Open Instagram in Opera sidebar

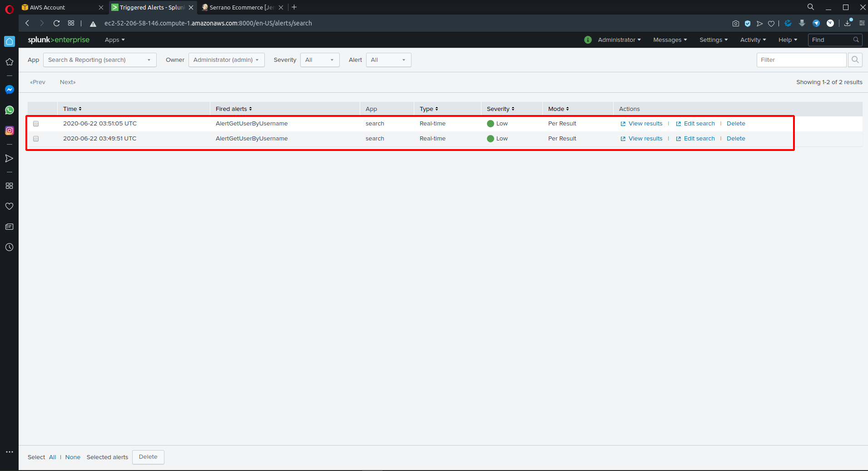(10, 130)
